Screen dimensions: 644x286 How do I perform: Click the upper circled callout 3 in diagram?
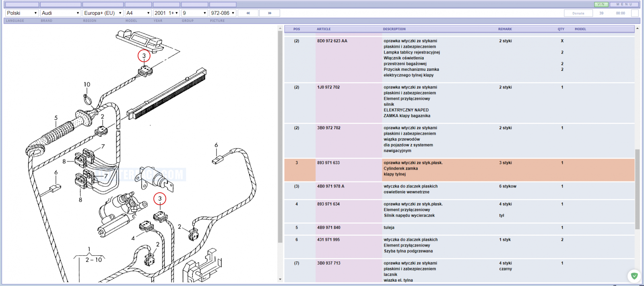click(144, 56)
